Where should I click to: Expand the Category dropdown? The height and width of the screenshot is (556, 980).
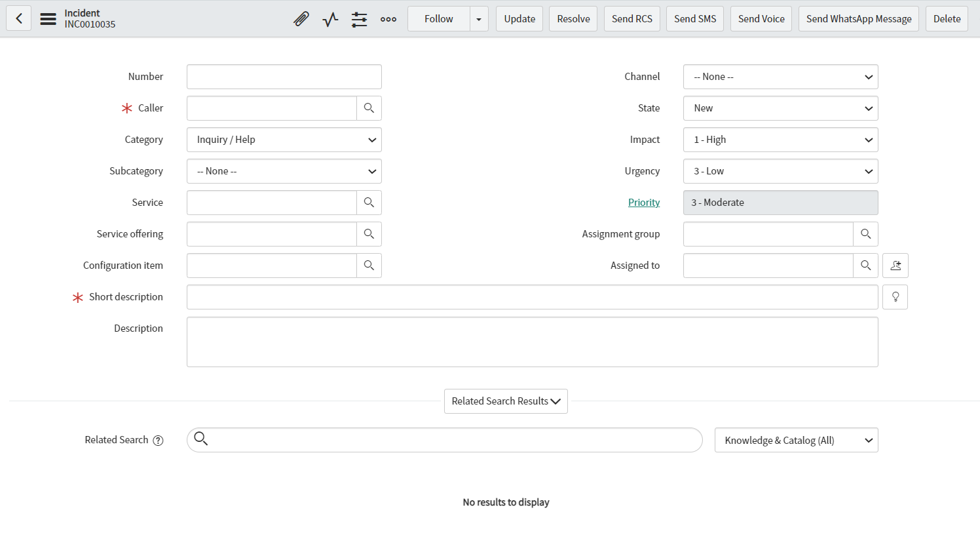click(284, 140)
